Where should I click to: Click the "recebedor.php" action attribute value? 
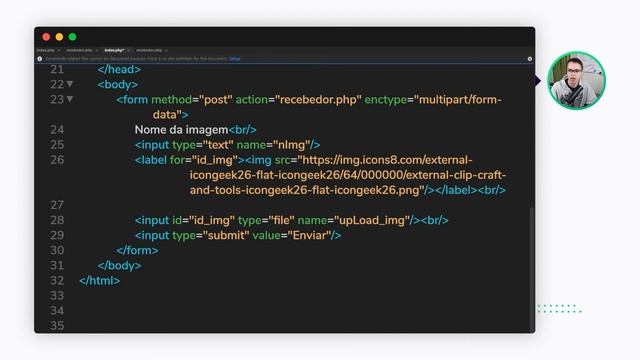[x=318, y=100]
